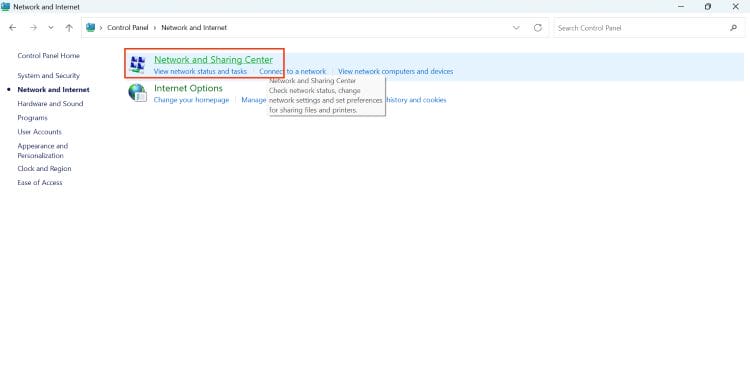Restore down the window
Screen dimensions: 750x392
708,7
